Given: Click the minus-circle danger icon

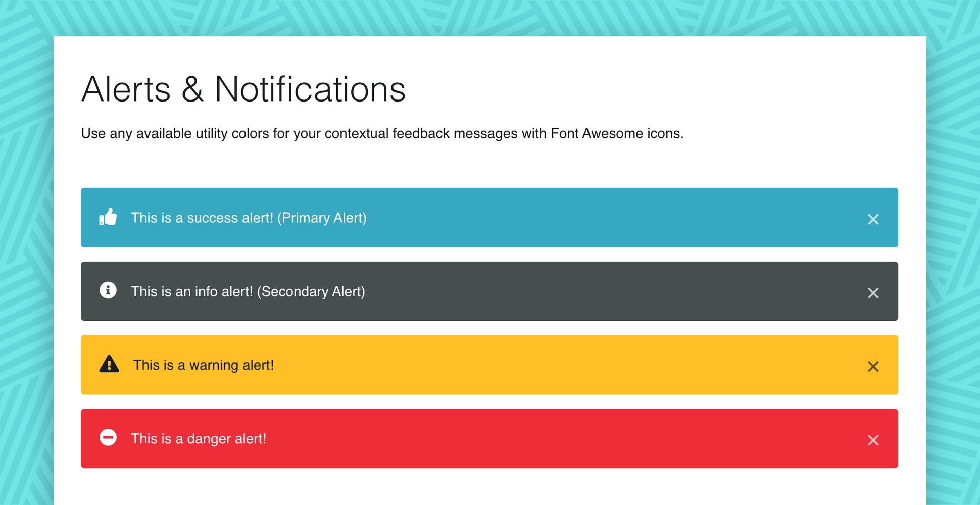Looking at the screenshot, I should (x=108, y=437).
